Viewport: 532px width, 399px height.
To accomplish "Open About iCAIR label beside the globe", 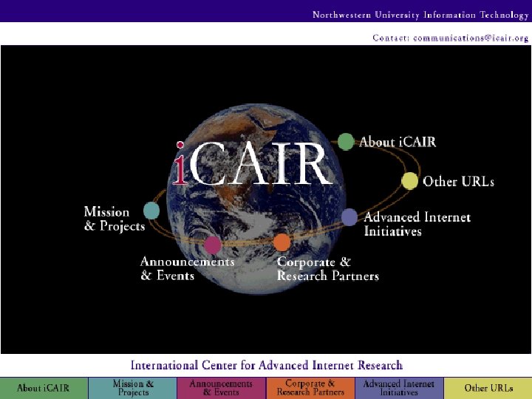I will point(398,142).
